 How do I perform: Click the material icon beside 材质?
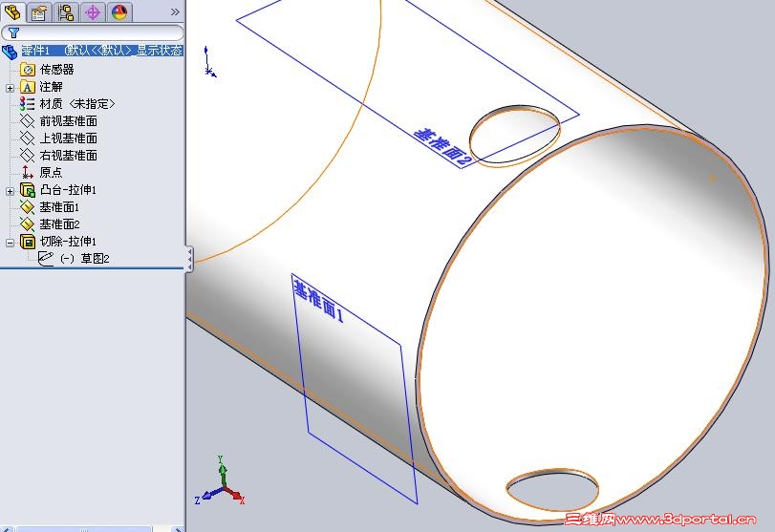pyautogui.click(x=27, y=104)
